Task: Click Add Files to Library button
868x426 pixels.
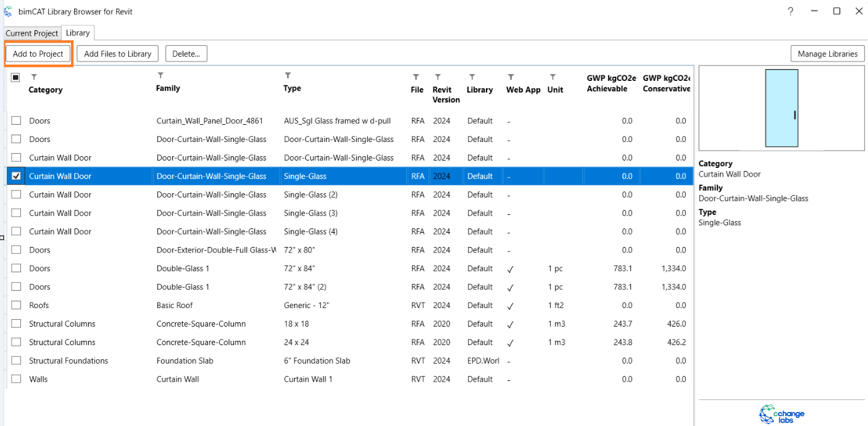Action: (x=117, y=54)
